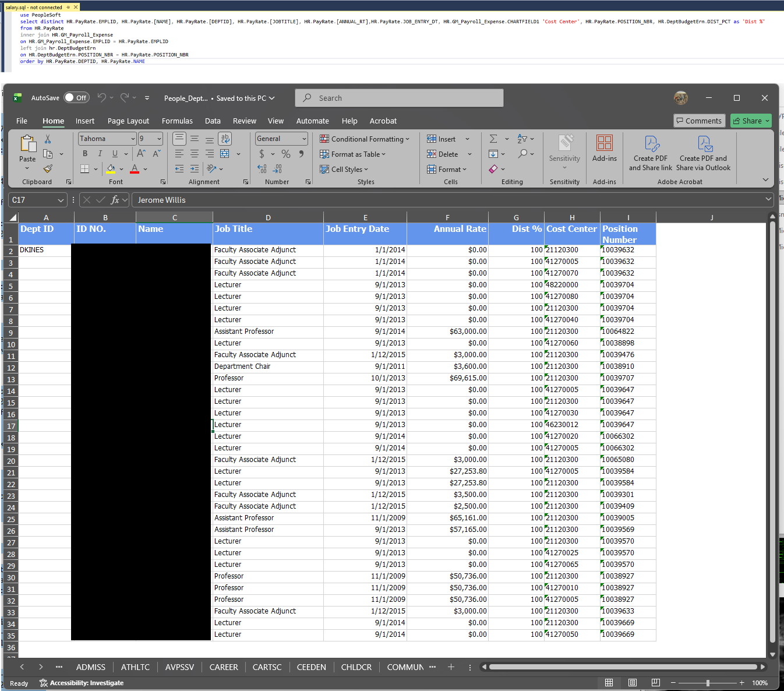784x691 pixels.
Task: Click the Increase Decimal icon
Action: (262, 169)
